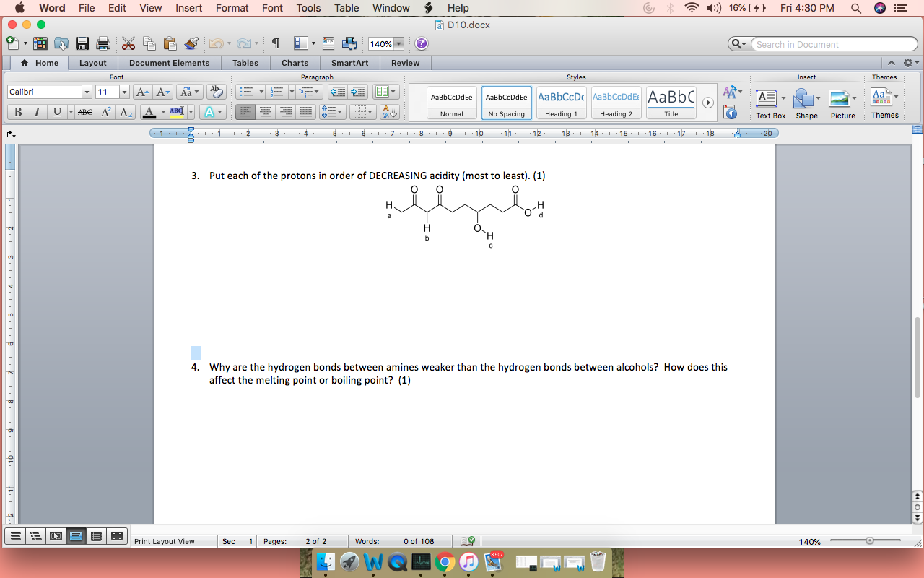The width and height of the screenshot is (924, 578).
Task: Select the No Spacing style
Action: point(506,101)
